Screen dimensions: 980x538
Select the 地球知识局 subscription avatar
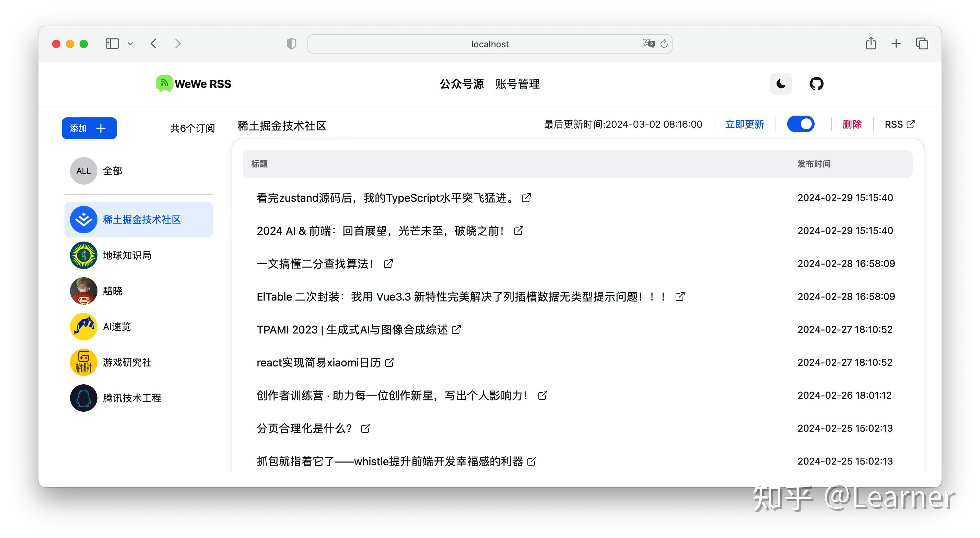83,255
